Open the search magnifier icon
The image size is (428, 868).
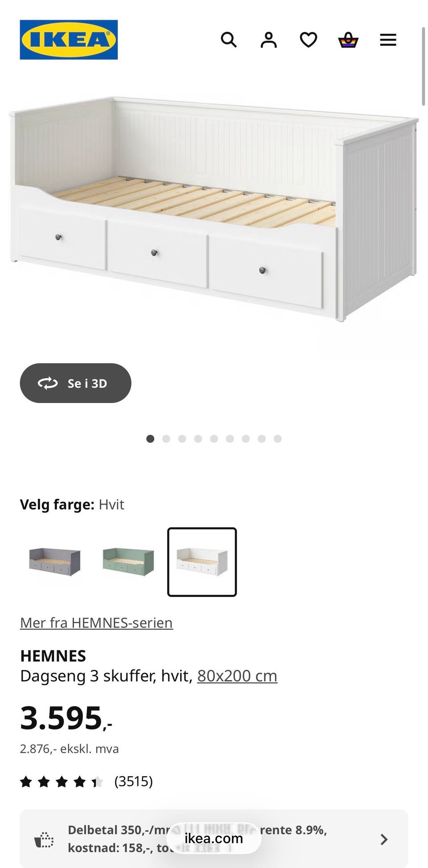(229, 40)
